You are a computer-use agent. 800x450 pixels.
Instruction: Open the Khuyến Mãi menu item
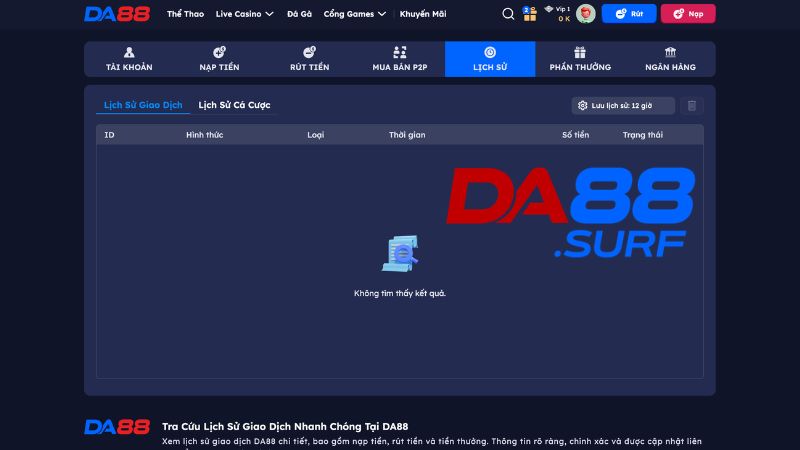(x=423, y=14)
